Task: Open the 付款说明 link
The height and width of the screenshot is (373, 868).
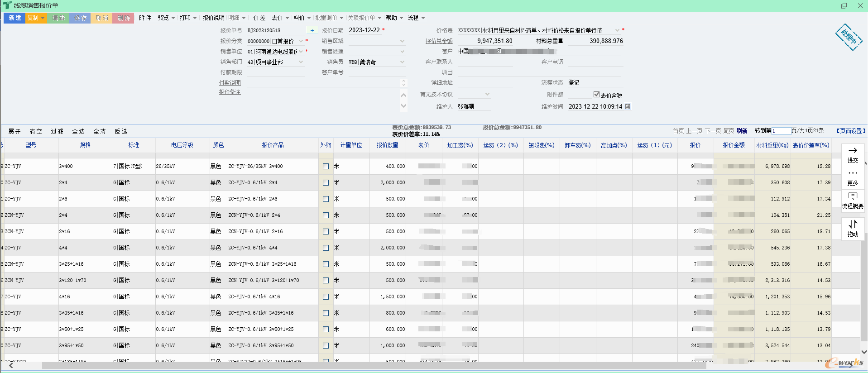Action: click(230, 83)
